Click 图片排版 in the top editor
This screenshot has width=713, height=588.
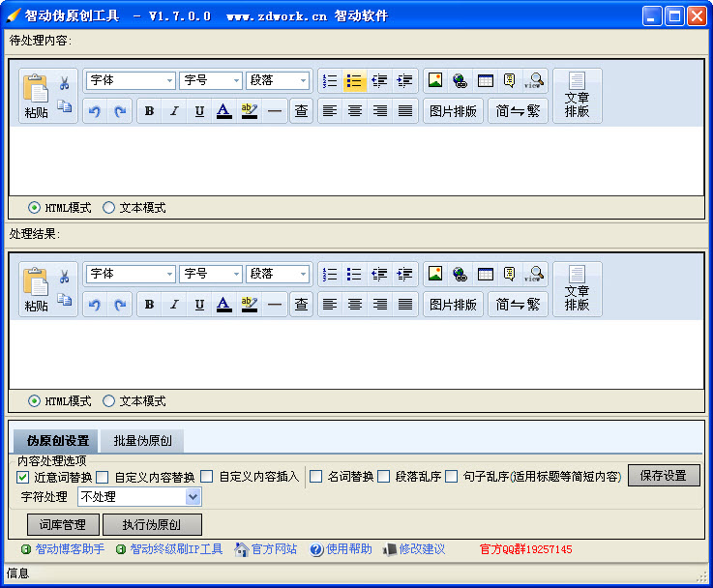coord(453,111)
